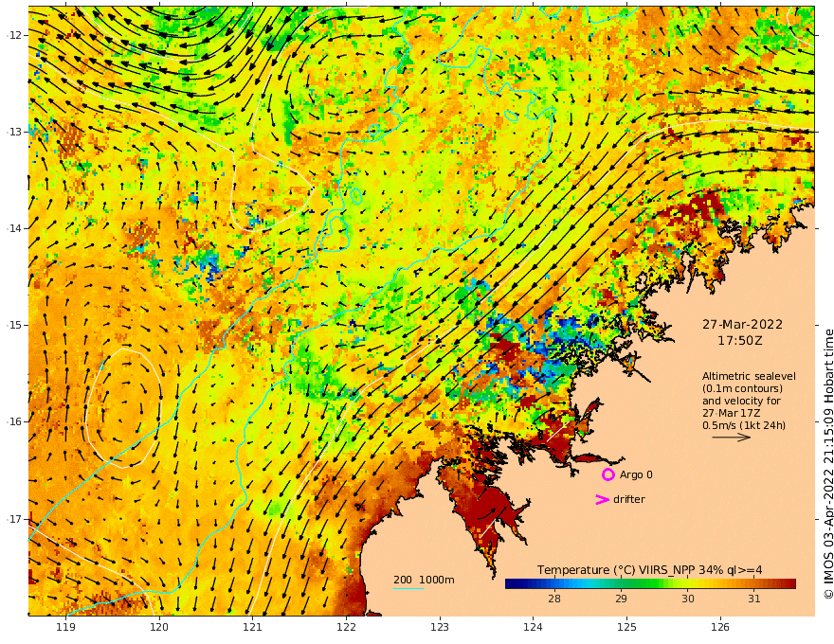Viewport: 834px width, 644px height.
Task: Click the color bar tick label 30
Action: pyautogui.click(x=688, y=599)
